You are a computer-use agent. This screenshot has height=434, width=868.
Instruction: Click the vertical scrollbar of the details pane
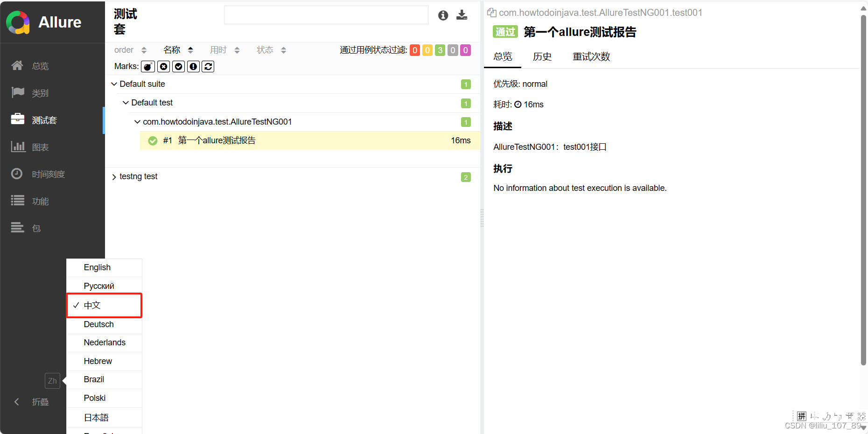point(863,190)
